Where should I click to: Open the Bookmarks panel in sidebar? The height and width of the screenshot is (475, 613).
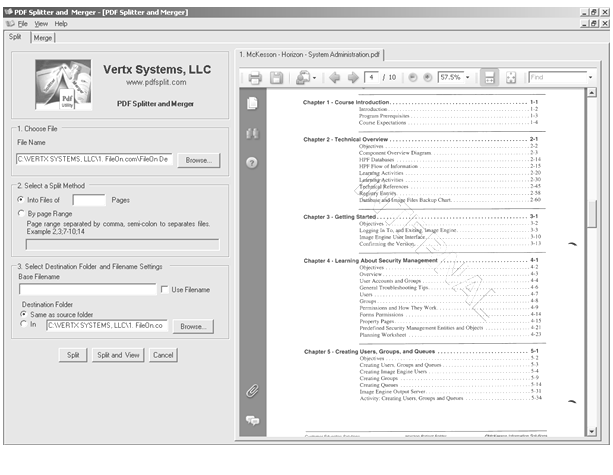pyautogui.click(x=252, y=134)
